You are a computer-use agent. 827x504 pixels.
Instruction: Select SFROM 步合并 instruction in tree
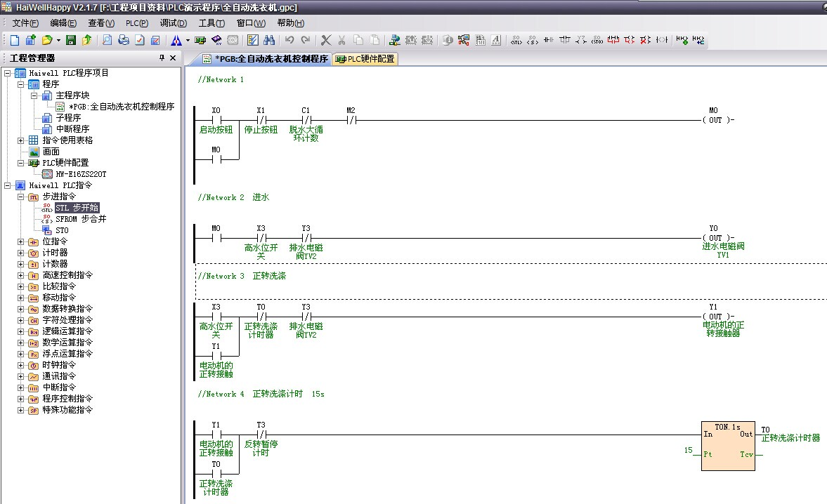click(x=81, y=219)
